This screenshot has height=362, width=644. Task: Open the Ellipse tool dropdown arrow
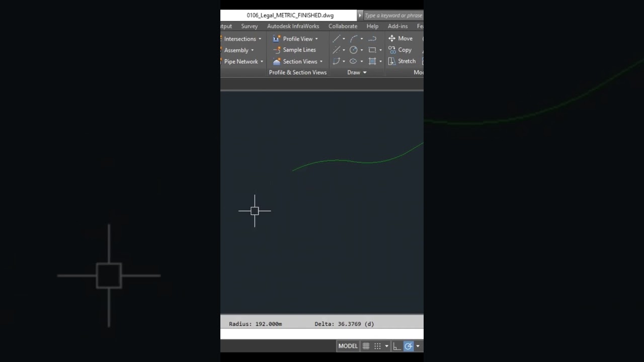coord(362,61)
